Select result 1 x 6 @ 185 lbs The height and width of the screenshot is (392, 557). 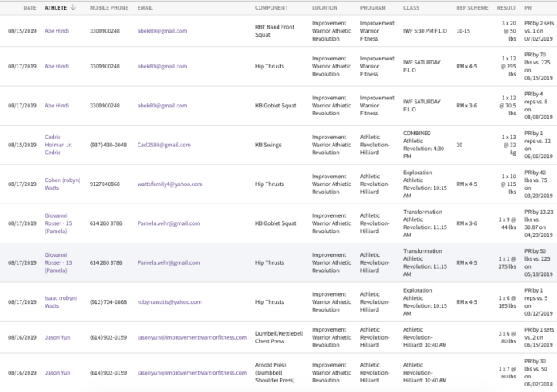point(508,302)
